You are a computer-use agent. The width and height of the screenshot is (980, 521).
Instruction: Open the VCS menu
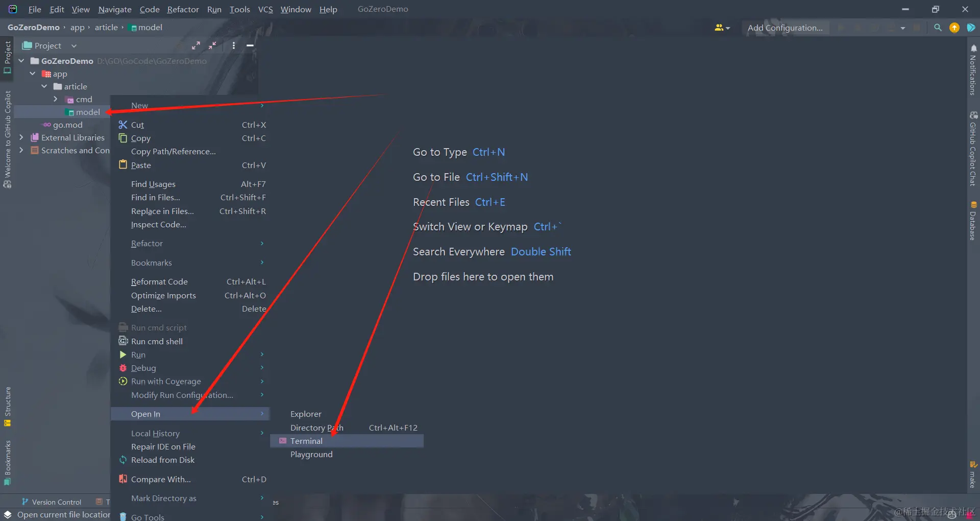(x=265, y=9)
